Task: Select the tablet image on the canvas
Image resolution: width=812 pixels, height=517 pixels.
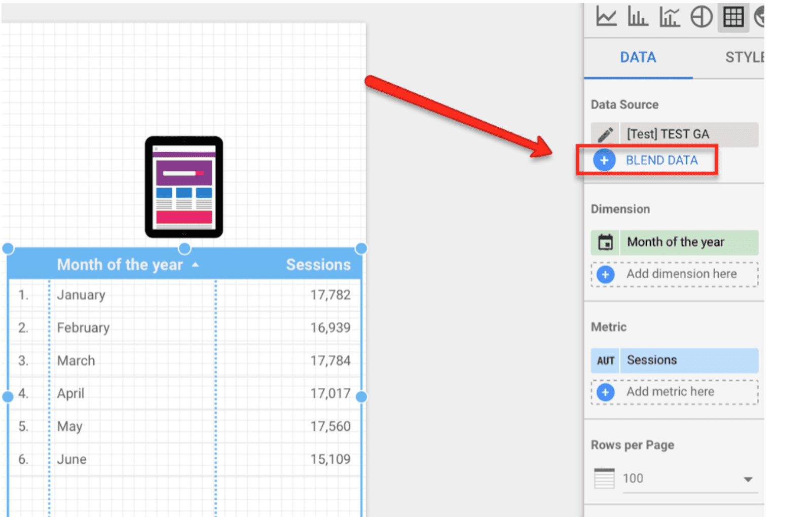Action: point(183,187)
